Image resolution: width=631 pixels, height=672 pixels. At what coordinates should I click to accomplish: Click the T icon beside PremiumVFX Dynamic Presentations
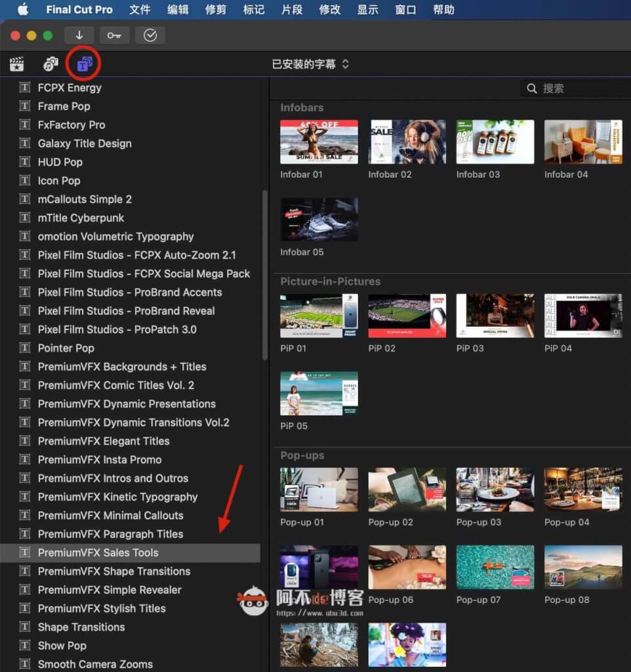(25, 404)
